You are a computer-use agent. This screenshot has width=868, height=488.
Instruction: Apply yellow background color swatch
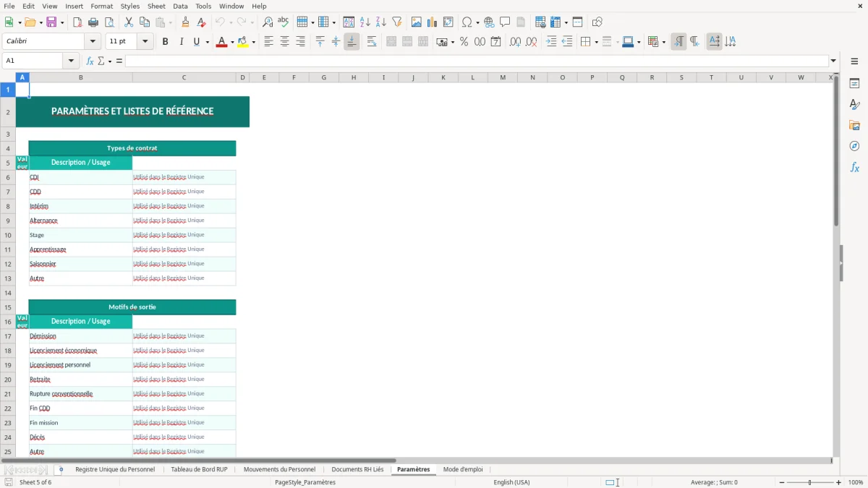coord(242,42)
